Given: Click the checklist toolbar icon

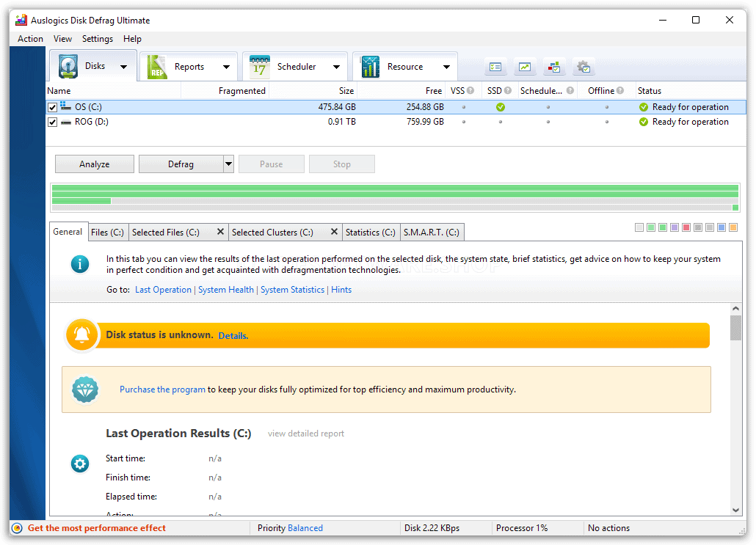Looking at the screenshot, I should 495,67.
